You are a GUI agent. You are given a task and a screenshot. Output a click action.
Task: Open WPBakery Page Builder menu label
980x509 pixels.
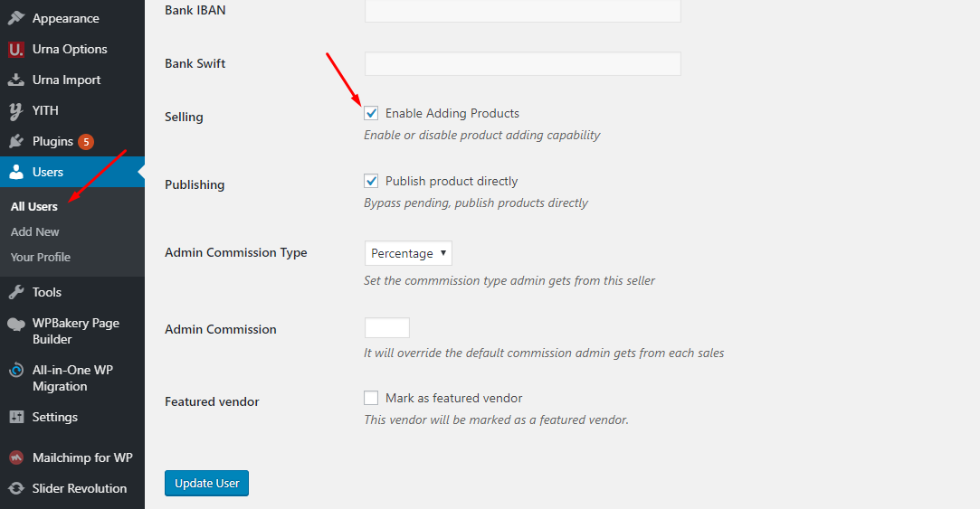(76, 331)
